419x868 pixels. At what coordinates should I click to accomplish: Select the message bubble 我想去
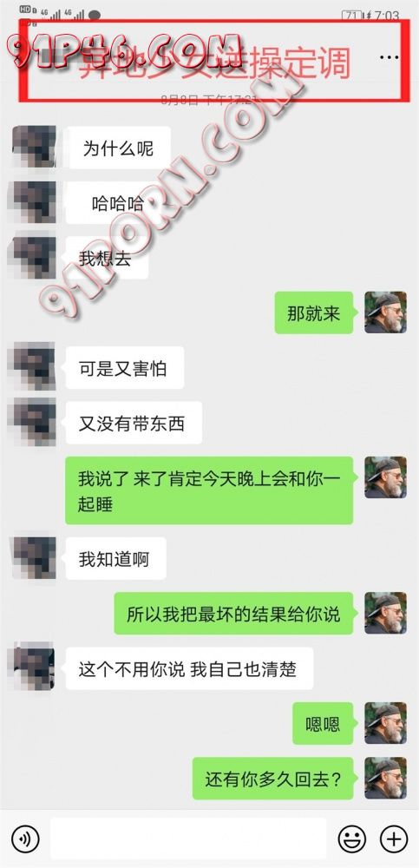107,258
